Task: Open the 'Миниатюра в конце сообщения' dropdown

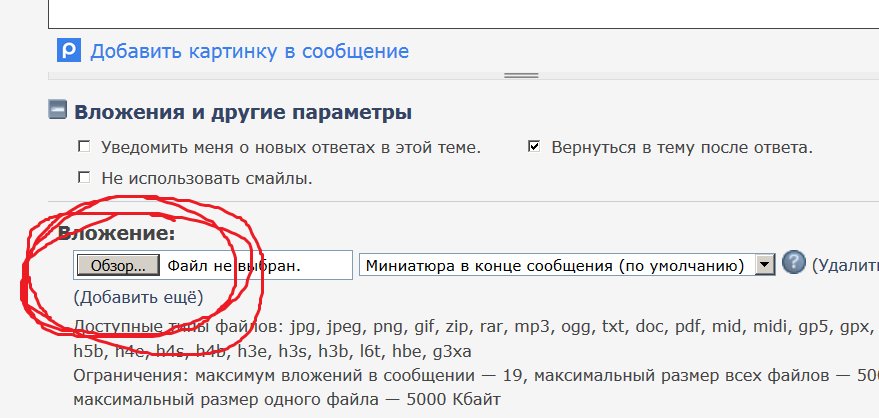Action: pos(567,266)
